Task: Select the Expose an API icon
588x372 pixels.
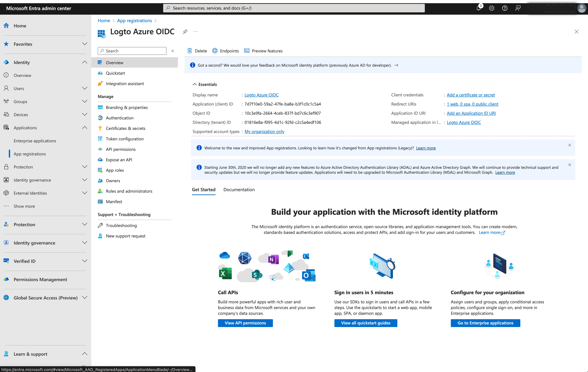Action: (100, 159)
